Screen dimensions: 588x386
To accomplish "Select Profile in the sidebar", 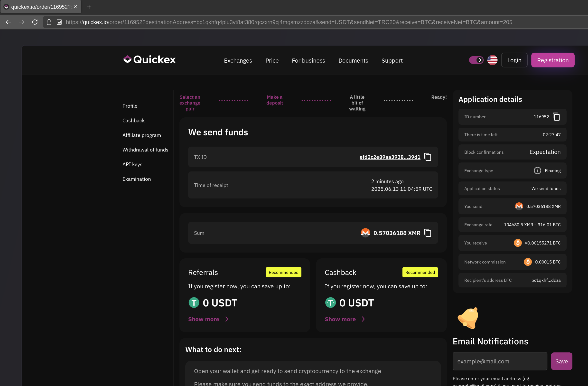I will tap(130, 106).
